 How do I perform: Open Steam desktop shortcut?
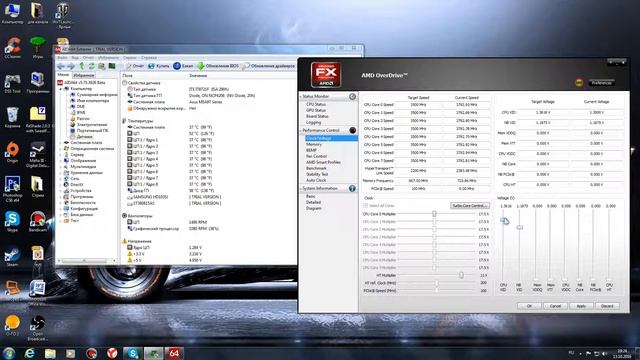tap(13, 257)
